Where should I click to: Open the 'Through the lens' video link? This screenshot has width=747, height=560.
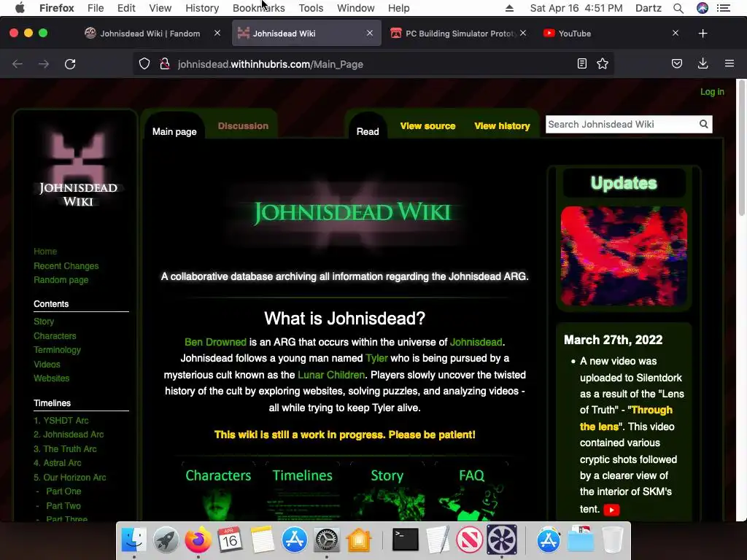pyautogui.click(x=626, y=418)
